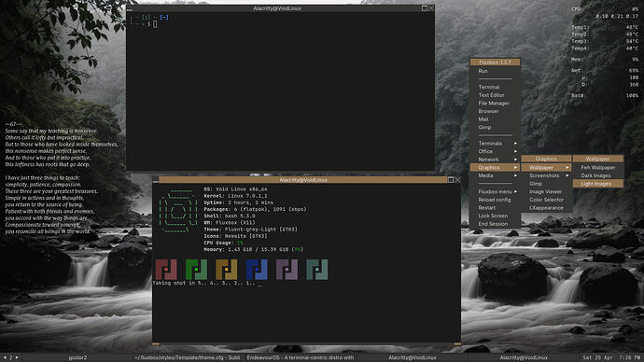Expand the Screenshots submenu under Graphics

546,175
